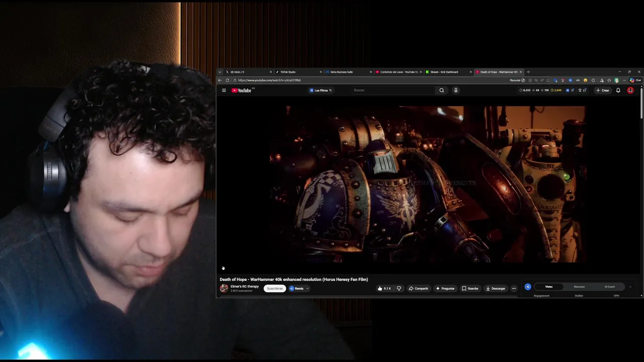Select the Resumen tab in stats panel

tap(579, 287)
